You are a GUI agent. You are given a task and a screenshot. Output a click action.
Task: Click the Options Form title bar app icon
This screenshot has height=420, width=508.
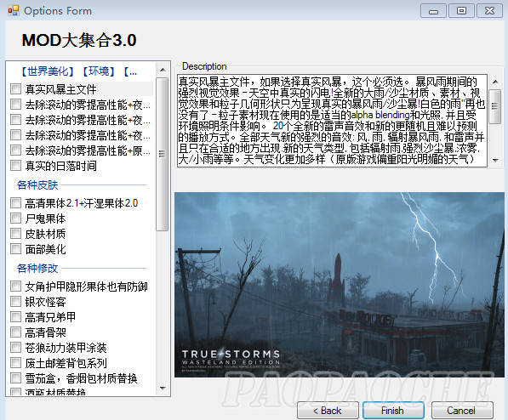pos(14,11)
